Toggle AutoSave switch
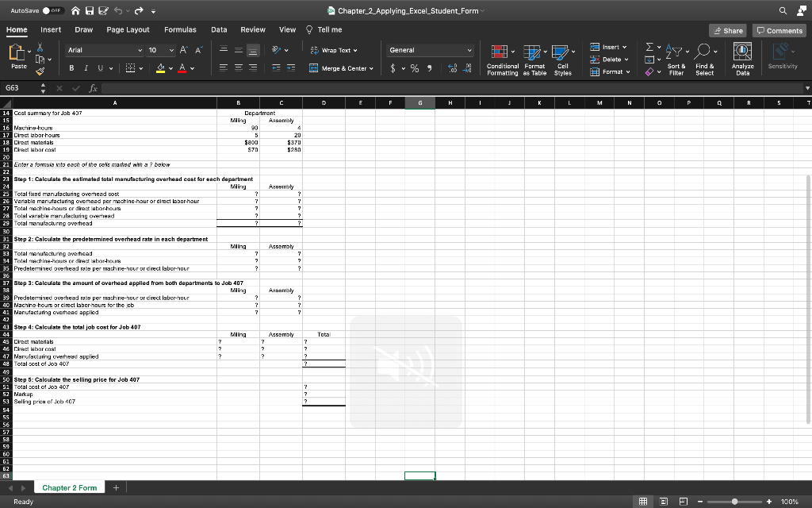 coord(53,10)
